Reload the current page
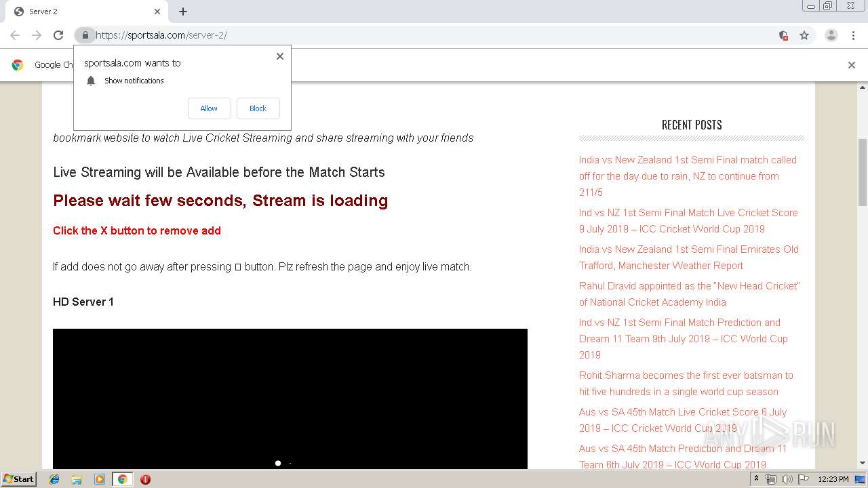 point(58,35)
